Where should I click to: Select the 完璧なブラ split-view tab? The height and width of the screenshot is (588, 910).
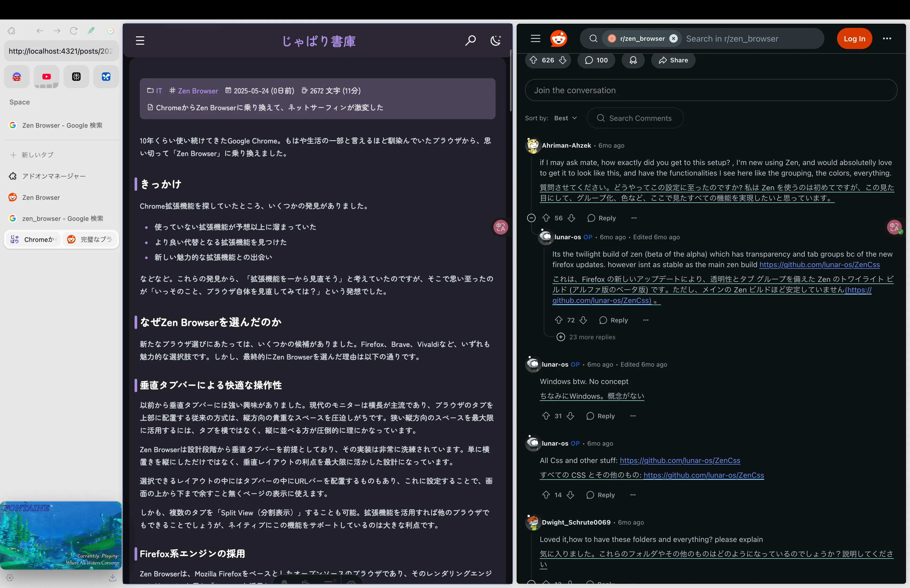[90, 240]
